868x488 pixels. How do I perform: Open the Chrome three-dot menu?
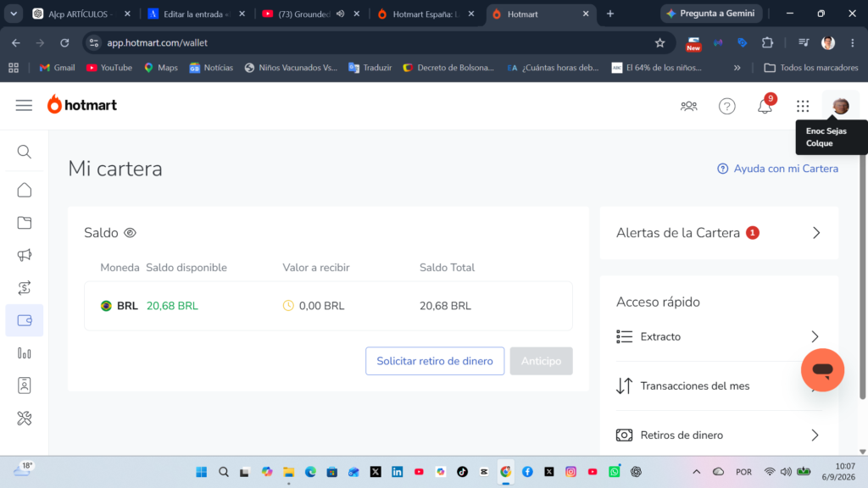[853, 42]
